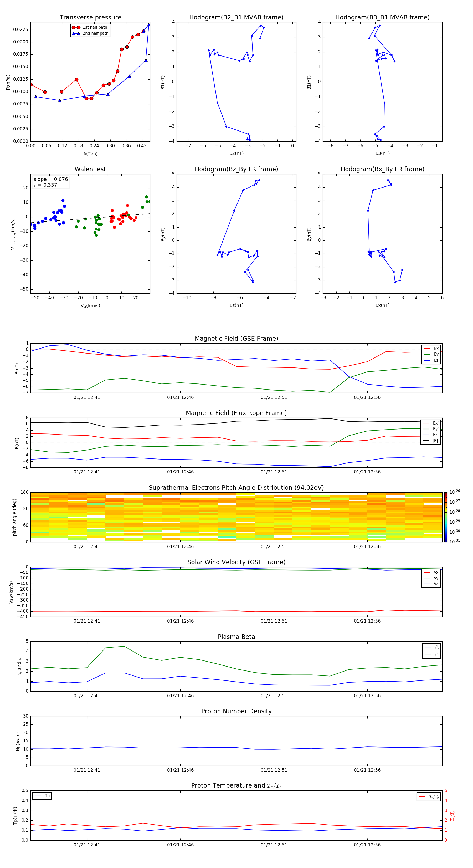Click the "Proton Temperature and Te/Tp" title
The width and height of the screenshot is (473, 868).
(236, 786)
